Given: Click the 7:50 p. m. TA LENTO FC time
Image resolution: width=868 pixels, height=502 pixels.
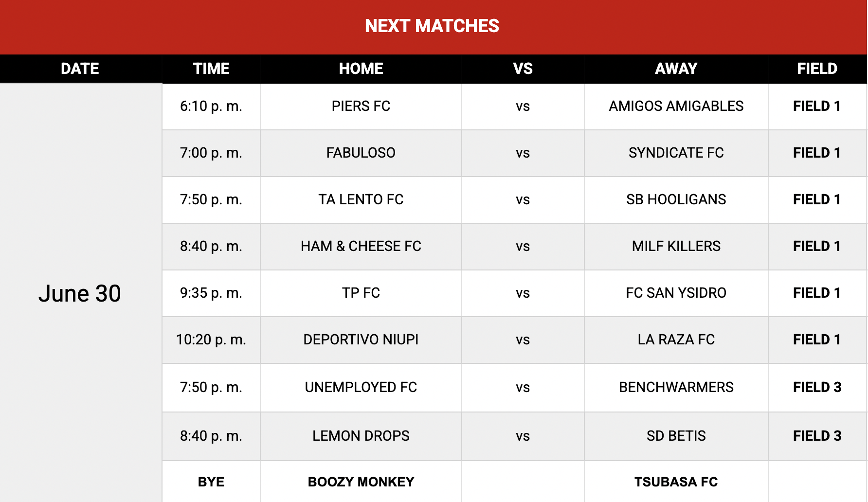Looking at the screenshot, I should 211,200.
